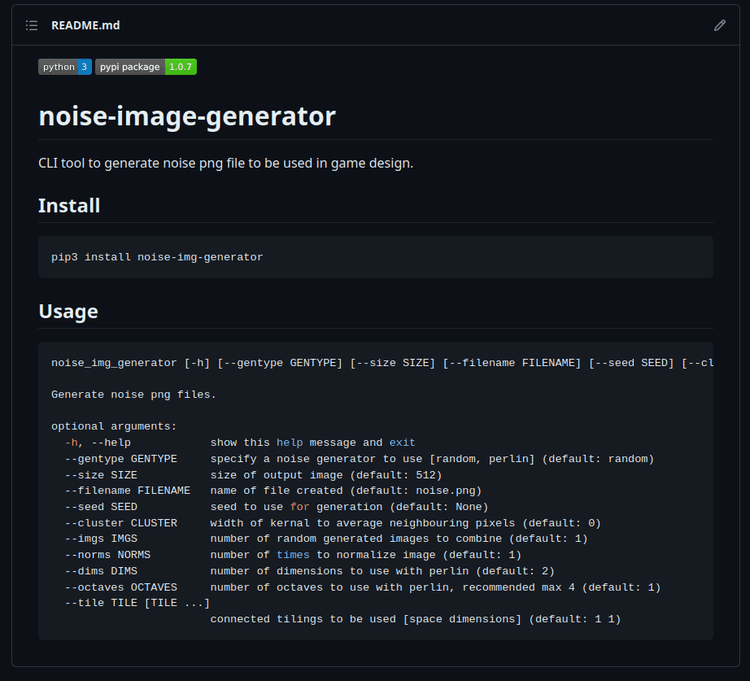Click the 'width of kernal to average' description
750x681 pixels.
(406, 523)
